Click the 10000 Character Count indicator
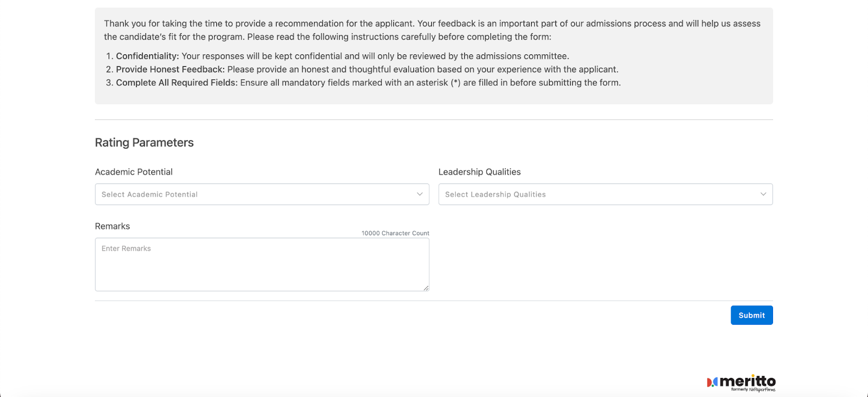The width and height of the screenshot is (868, 397). click(395, 234)
